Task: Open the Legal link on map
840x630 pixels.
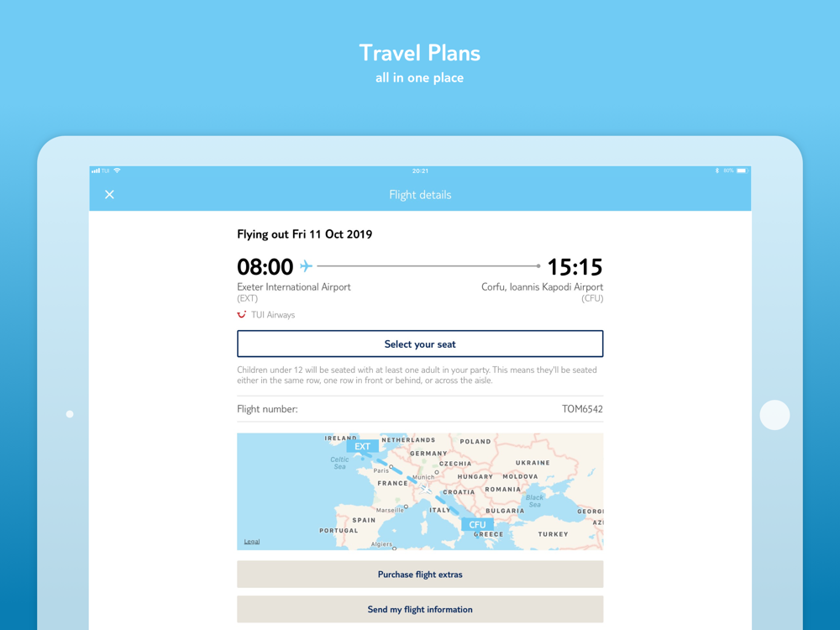Action: [x=252, y=542]
